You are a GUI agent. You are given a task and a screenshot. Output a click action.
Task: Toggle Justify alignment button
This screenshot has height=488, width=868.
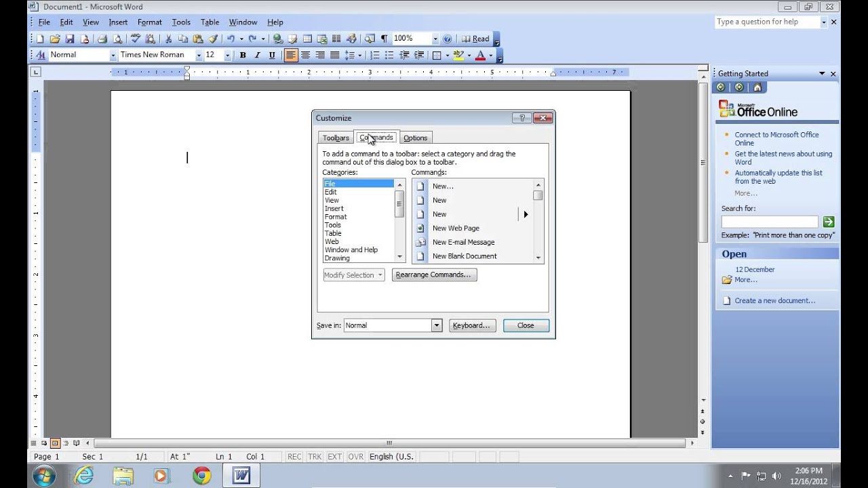pos(334,56)
